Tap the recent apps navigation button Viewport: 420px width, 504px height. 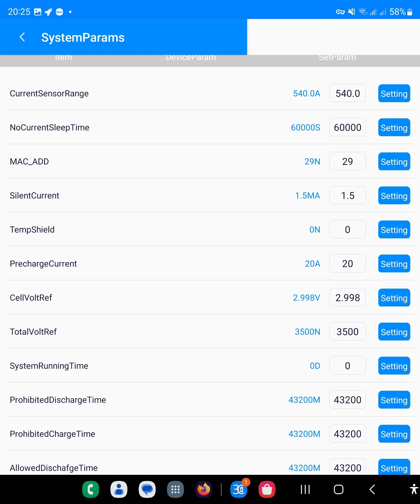[305, 489]
